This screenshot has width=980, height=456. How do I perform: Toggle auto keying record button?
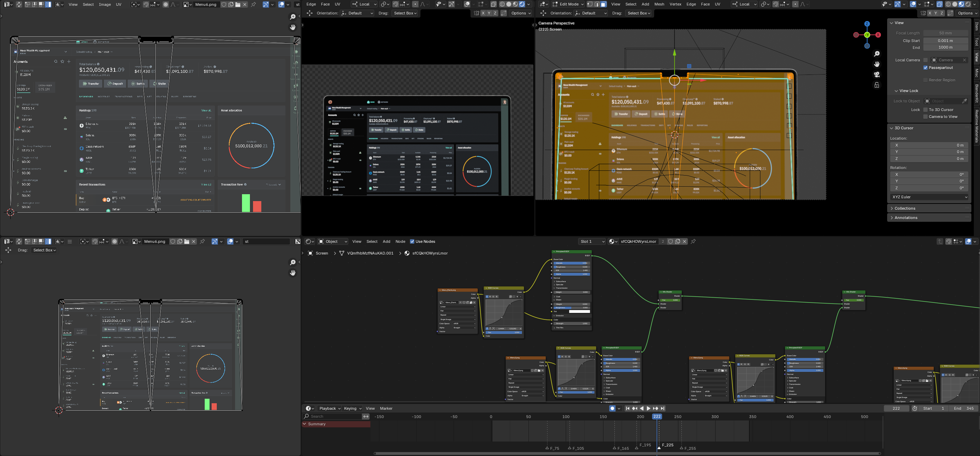click(x=612, y=408)
